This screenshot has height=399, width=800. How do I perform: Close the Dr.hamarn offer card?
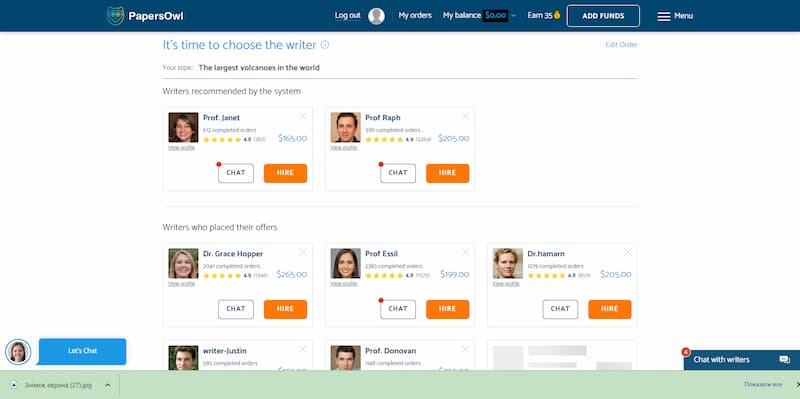pos(628,253)
